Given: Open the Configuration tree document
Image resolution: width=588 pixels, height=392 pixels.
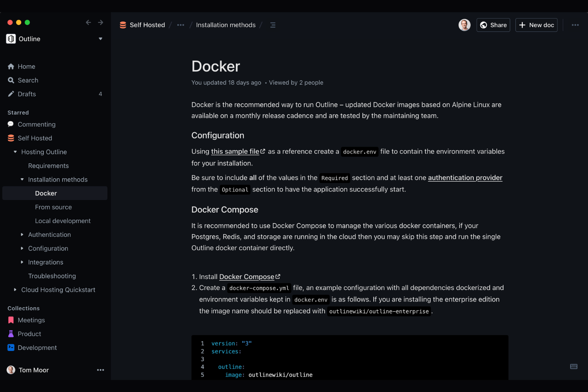Looking at the screenshot, I should point(48,248).
